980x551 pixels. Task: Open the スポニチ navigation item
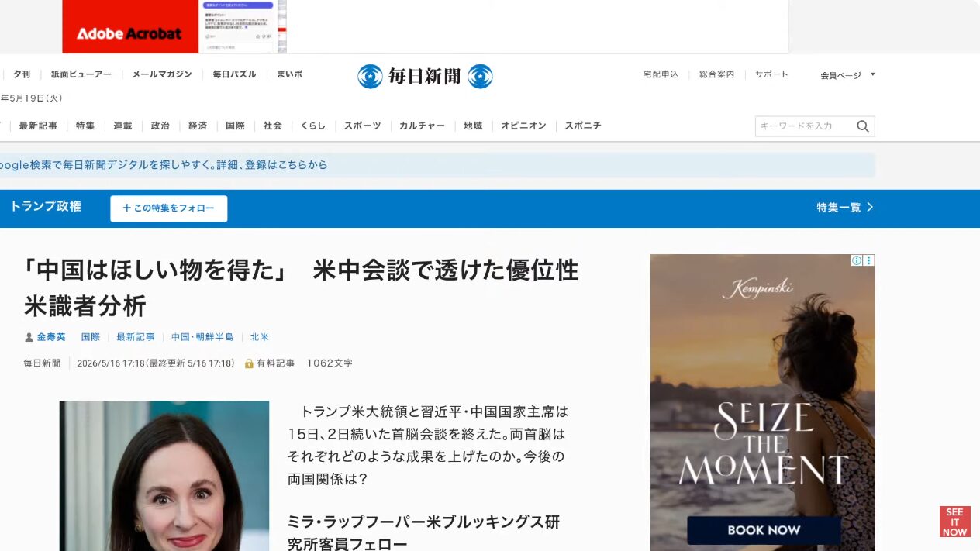coord(583,126)
